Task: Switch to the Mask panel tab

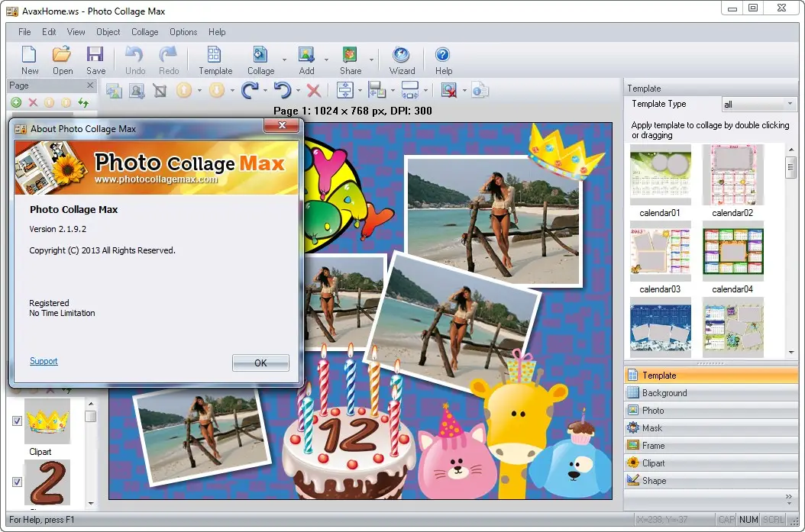Action: coord(711,428)
